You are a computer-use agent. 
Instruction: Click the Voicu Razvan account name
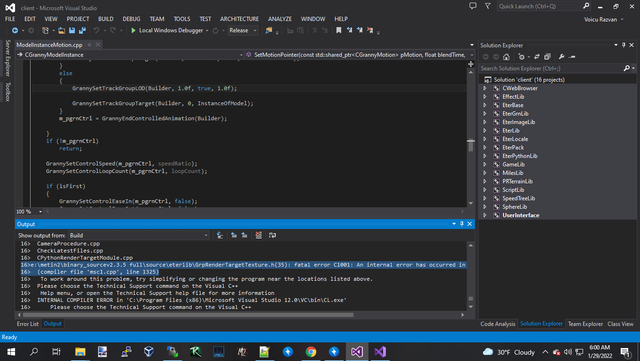tap(600, 19)
